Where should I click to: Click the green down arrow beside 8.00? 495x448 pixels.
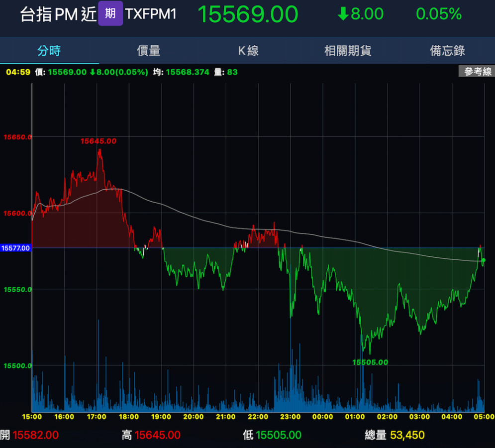tap(343, 14)
